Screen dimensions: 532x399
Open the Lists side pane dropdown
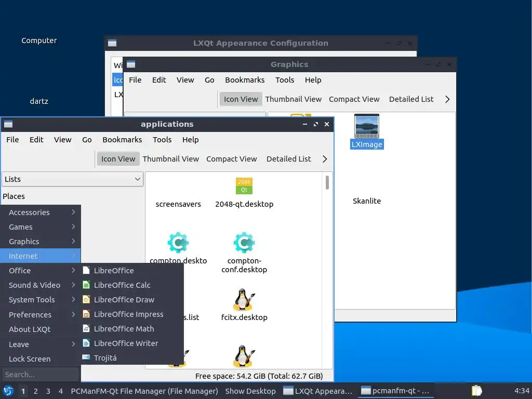[73, 179]
